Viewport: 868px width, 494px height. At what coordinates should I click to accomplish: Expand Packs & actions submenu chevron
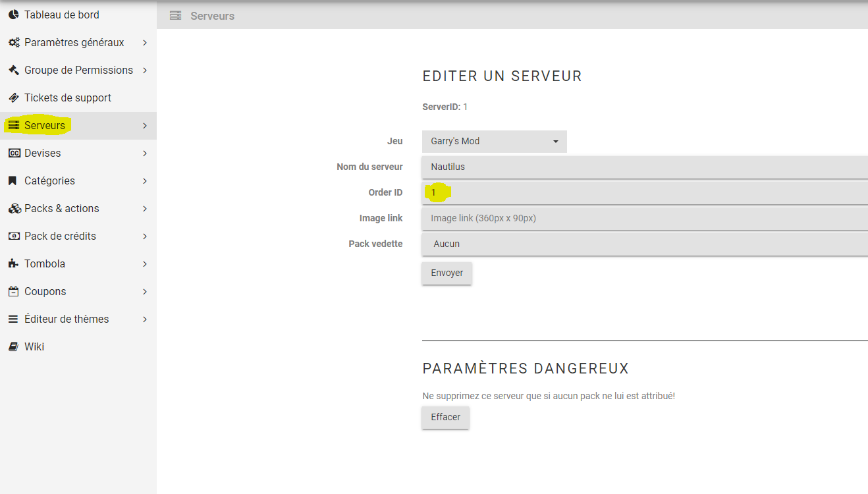pos(145,208)
